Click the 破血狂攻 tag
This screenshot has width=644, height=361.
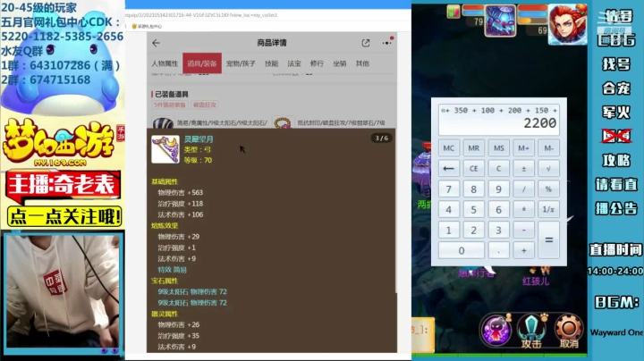coord(205,105)
